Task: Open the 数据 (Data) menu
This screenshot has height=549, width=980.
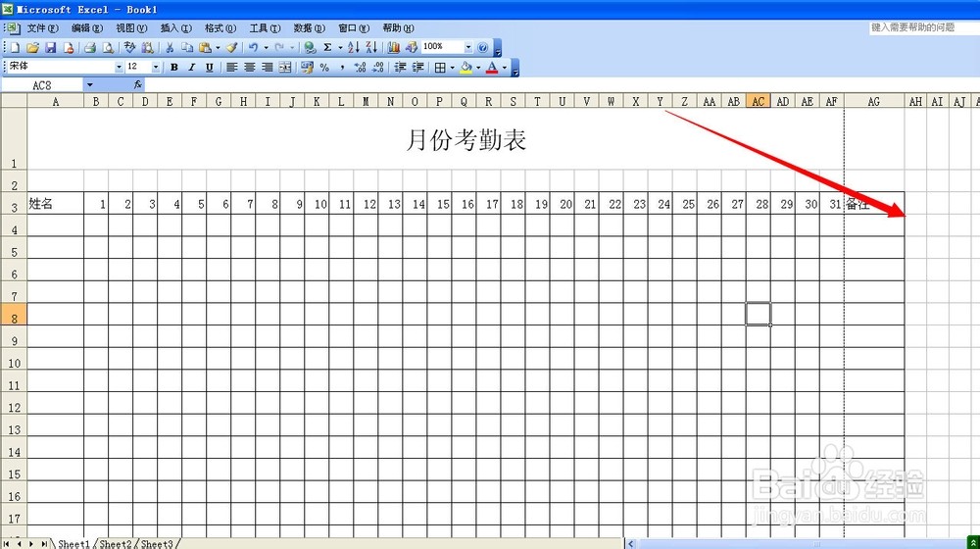Action: point(310,28)
